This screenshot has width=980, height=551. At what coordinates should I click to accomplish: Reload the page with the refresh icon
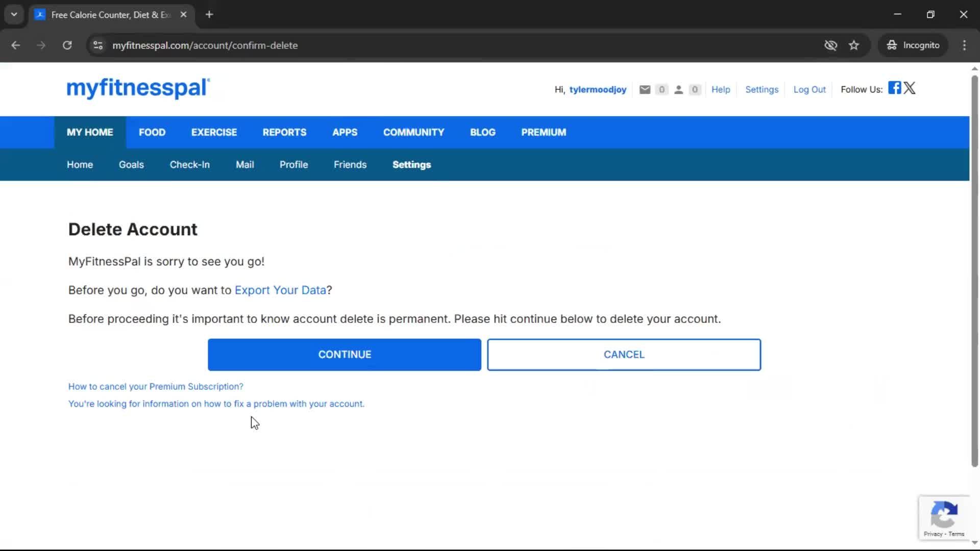[67, 45]
